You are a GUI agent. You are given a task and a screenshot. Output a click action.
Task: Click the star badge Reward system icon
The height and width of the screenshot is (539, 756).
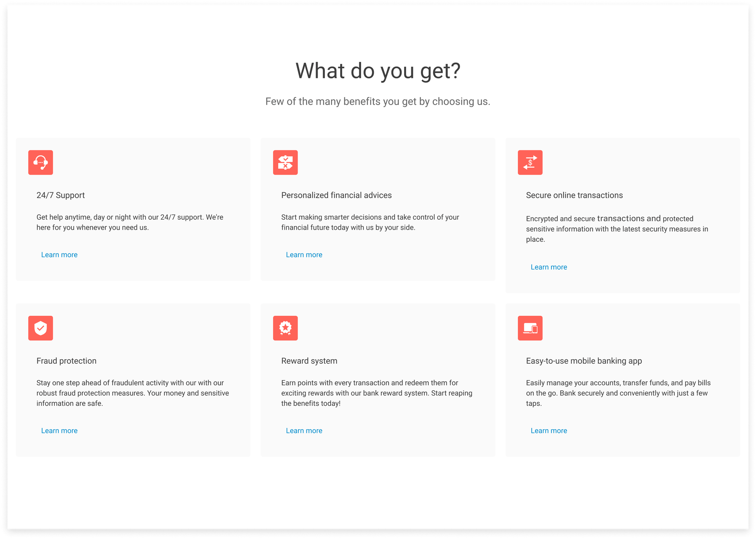click(285, 328)
